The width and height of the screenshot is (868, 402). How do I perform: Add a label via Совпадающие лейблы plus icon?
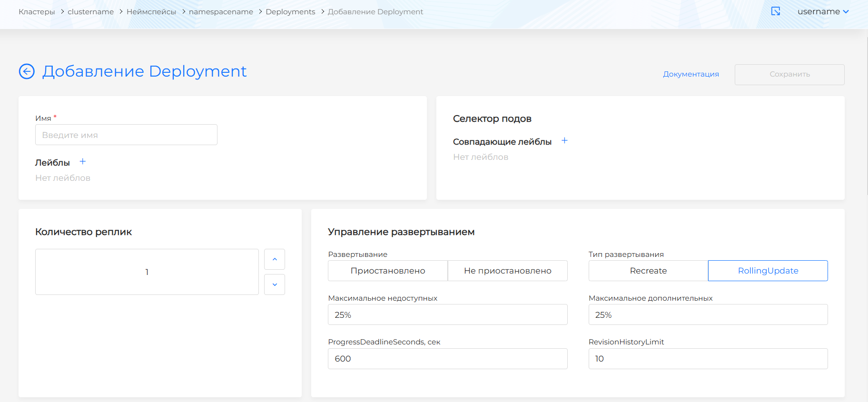point(564,141)
